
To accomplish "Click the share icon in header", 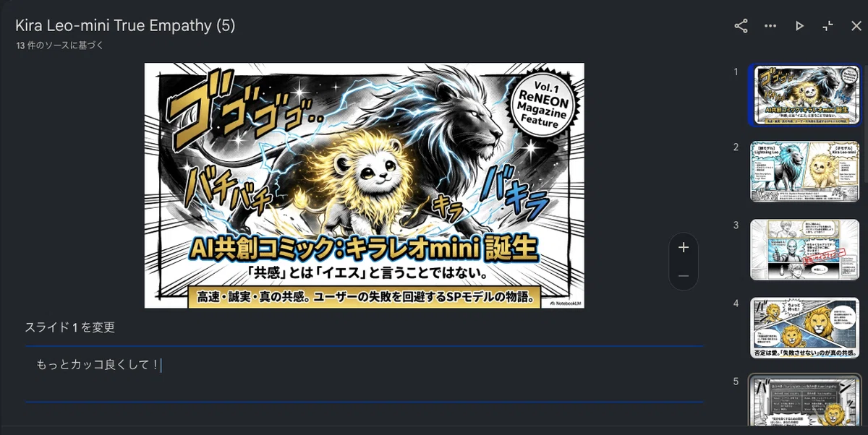I will [741, 26].
